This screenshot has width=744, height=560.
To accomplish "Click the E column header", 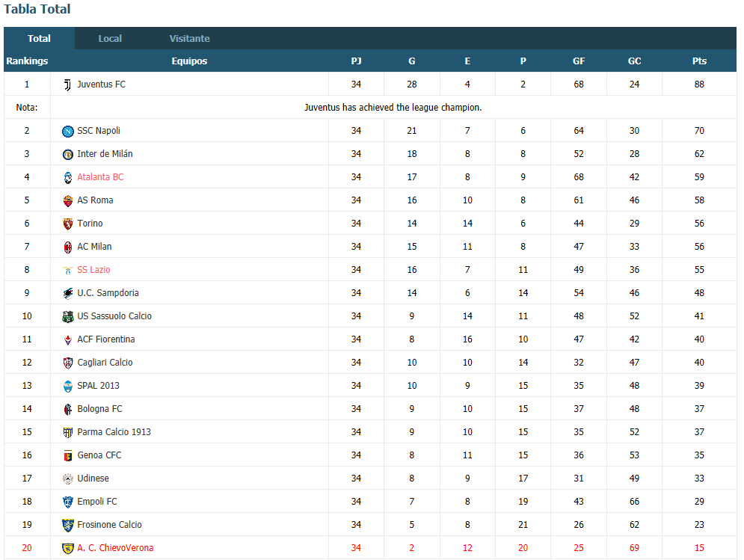I will [467, 61].
